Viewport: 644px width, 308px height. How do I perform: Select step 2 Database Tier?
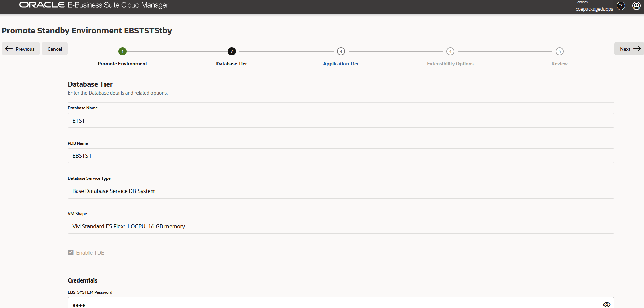(232, 51)
